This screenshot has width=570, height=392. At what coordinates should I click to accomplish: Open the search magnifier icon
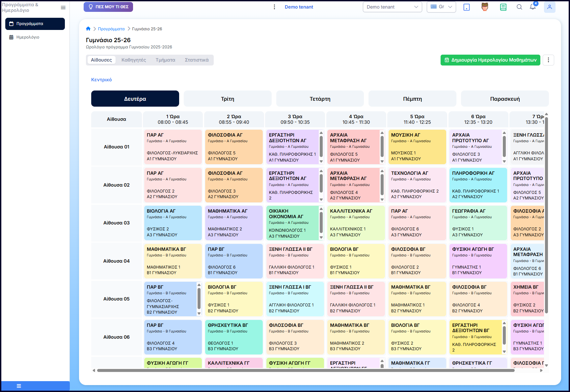click(519, 7)
